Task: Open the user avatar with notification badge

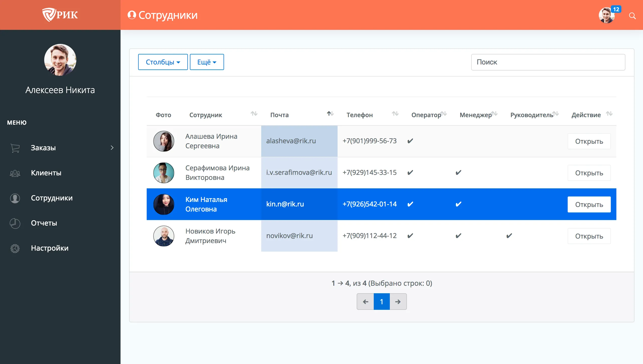Action: (x=607, y=16)
